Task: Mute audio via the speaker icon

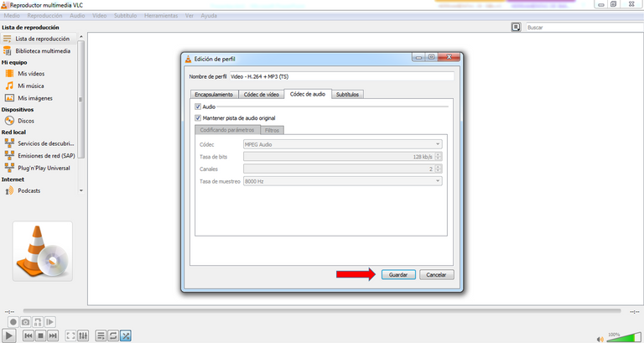Action: coord(600,339)
